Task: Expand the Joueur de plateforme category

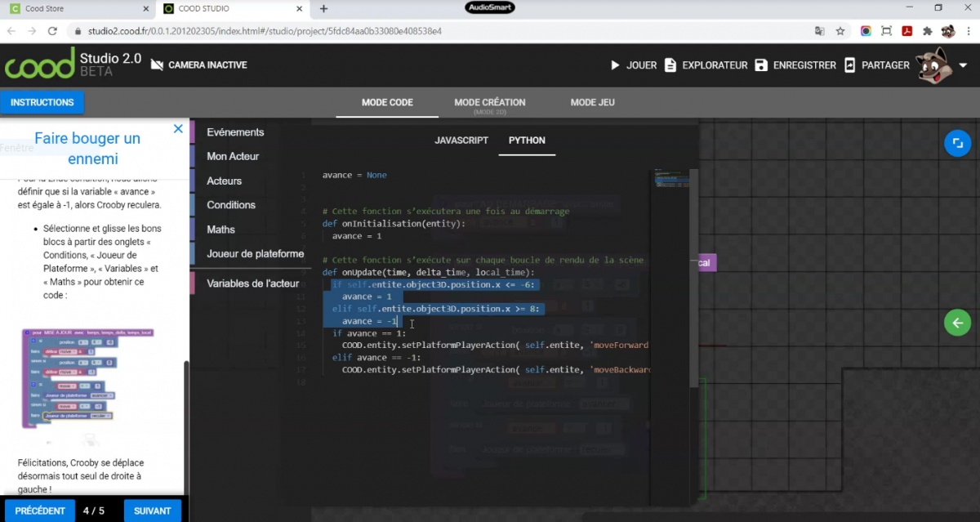Action: pos(255,254)
